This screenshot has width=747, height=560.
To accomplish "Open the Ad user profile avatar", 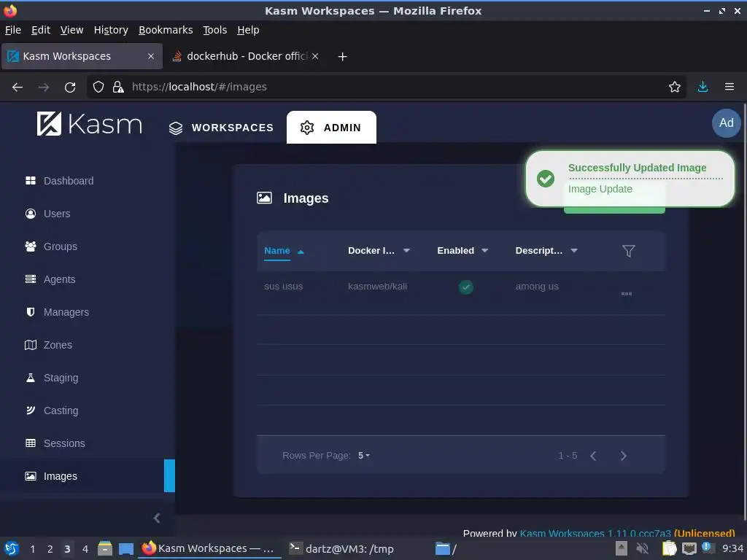I will point(726,122).
